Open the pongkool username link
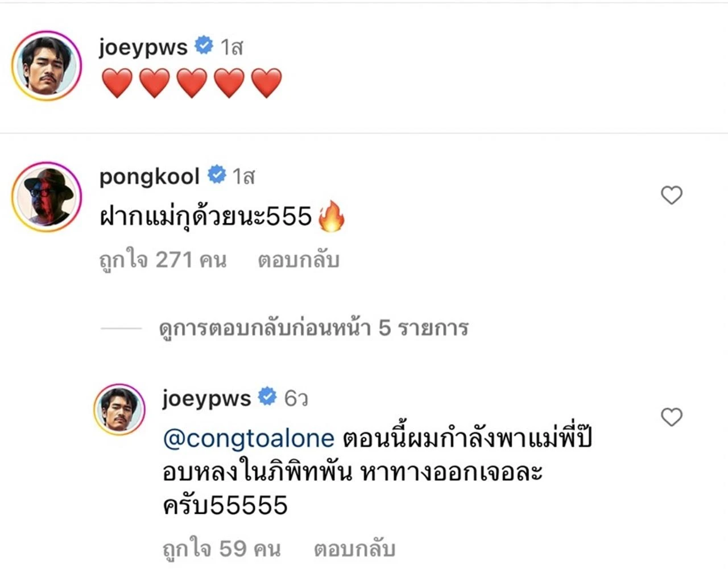728x586 pixels. click(x=150, y=176)
